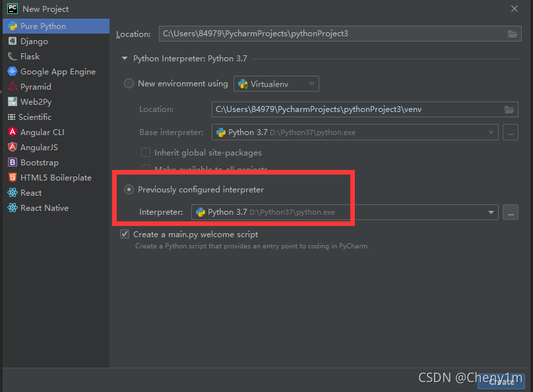This screenshot has height=392, width=533.
Task: Click the Virtualenv Python icon
Action: [243, 84]
